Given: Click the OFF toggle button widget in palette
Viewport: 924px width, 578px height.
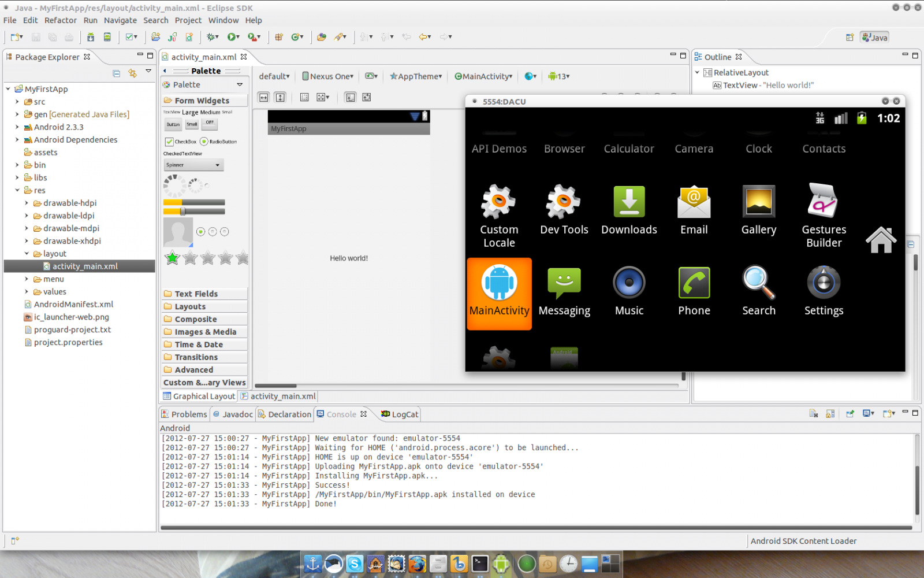Looking at the screenshot, I should (210, 123).
